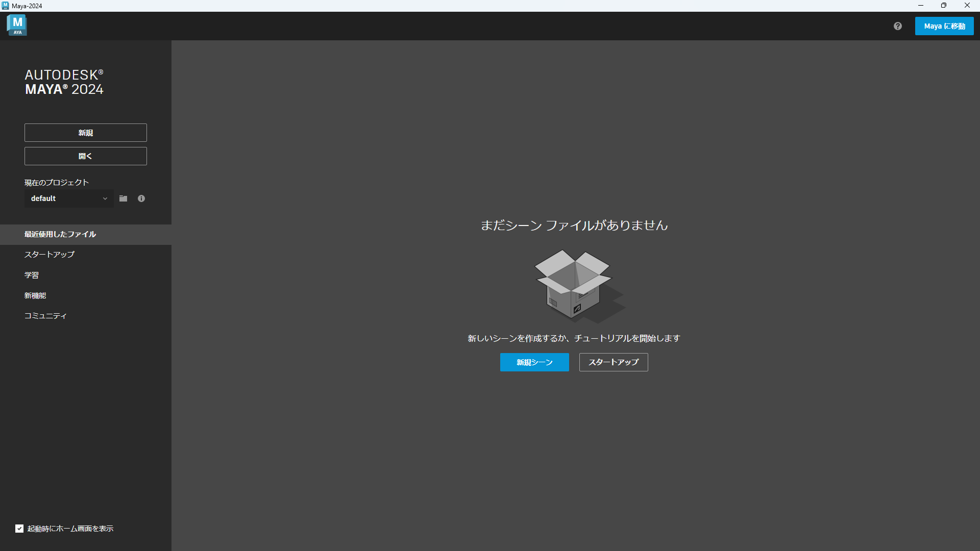Select 最近使用したファイル tab in sidebar
This screenshot has width=980, height=551.
pos(60,234)
